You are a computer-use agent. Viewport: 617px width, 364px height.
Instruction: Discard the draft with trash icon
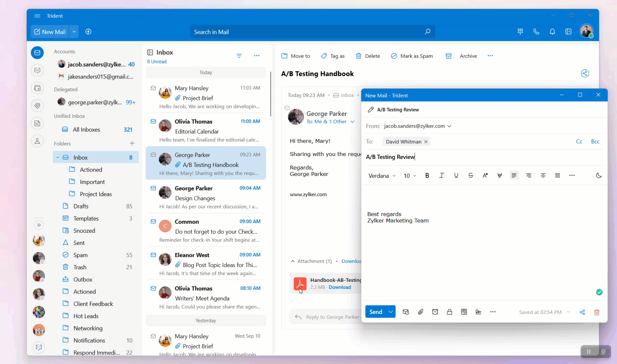[x=597, y=312]
